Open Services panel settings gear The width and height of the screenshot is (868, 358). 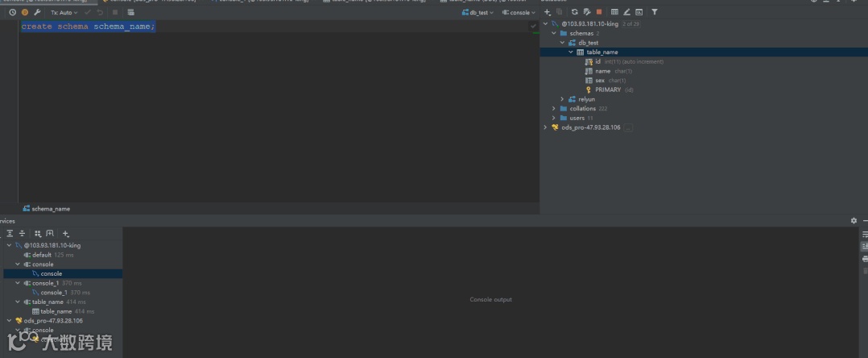(854, 221)
